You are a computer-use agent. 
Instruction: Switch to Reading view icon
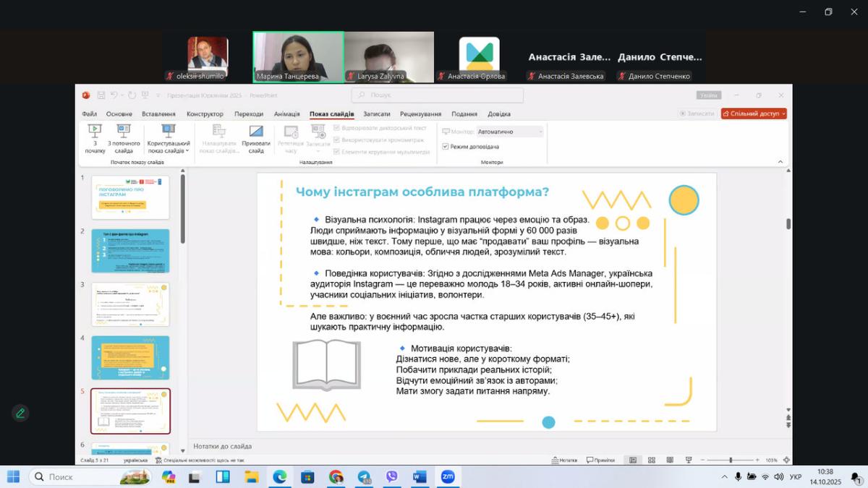click(x=670, y=460)
